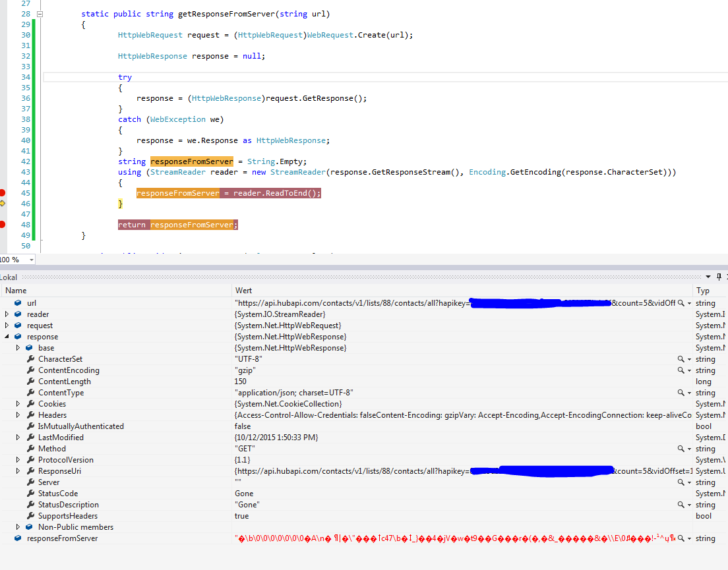The height and width of the screenshot is (570, 728).
Task: Collapse the getResponseFromServer method outline
Action: pyautogui.click(x=40, y=14)
